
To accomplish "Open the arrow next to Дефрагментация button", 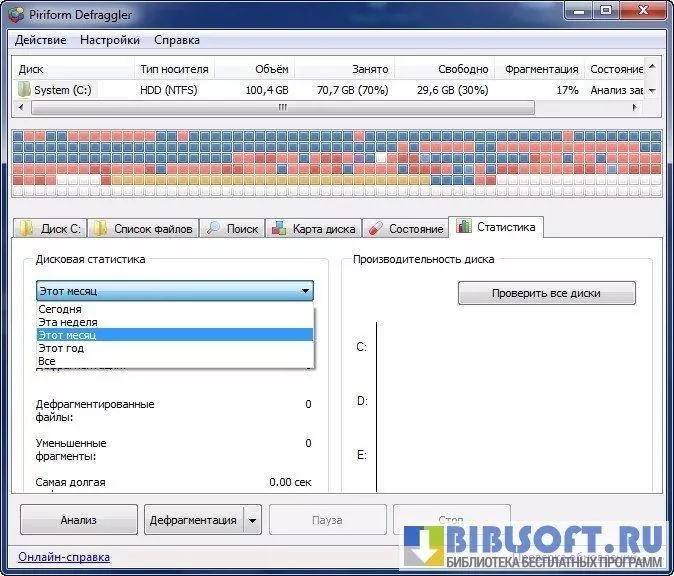I will 252,520.
